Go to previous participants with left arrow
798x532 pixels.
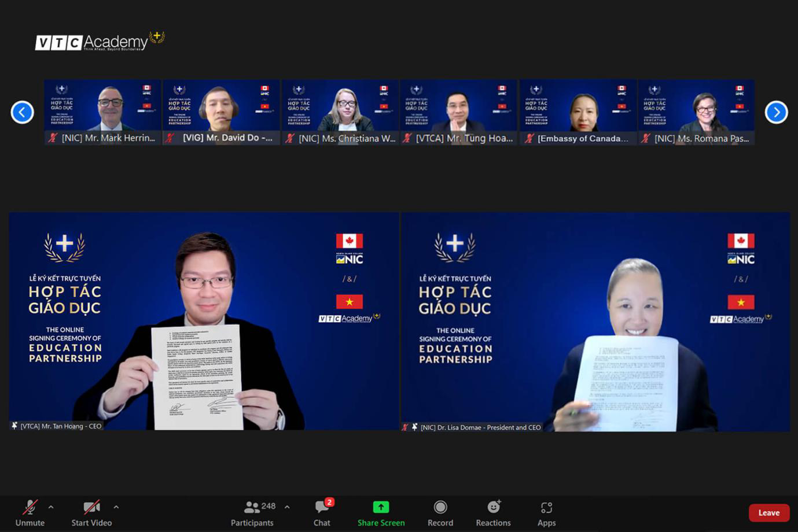point(23,112)
